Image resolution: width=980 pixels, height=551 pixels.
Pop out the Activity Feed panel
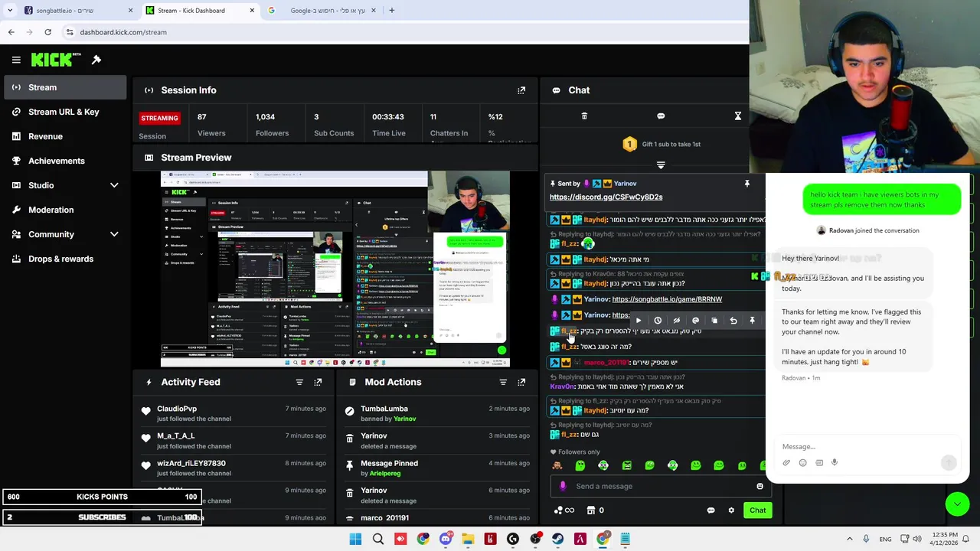pyautogui.click(x=318, y=382)
